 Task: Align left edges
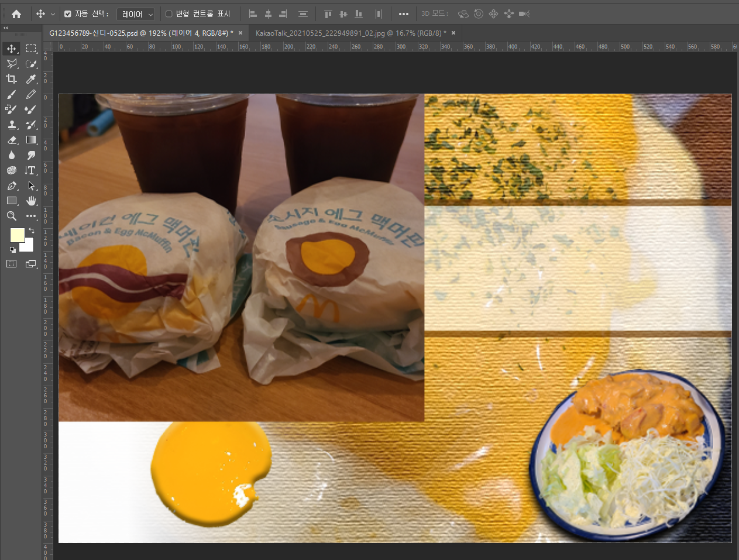[253, 13]
